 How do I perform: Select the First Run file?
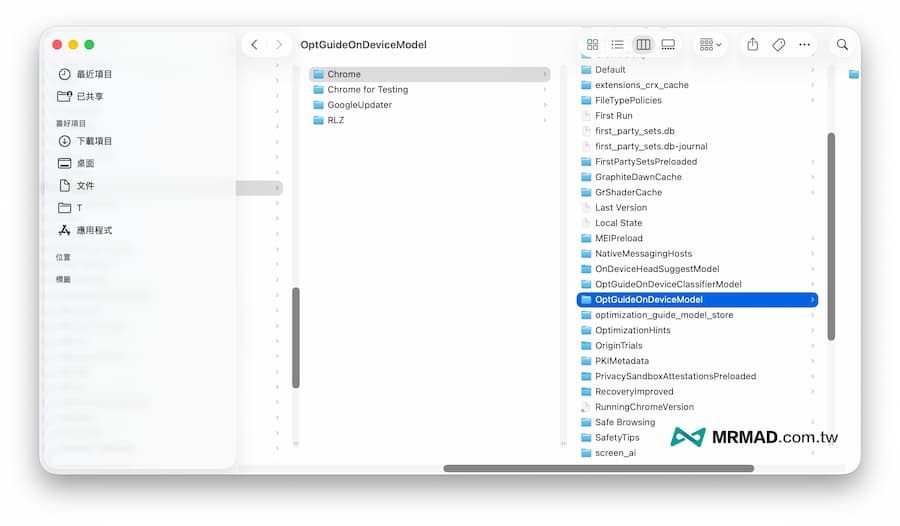coord(697,115)
